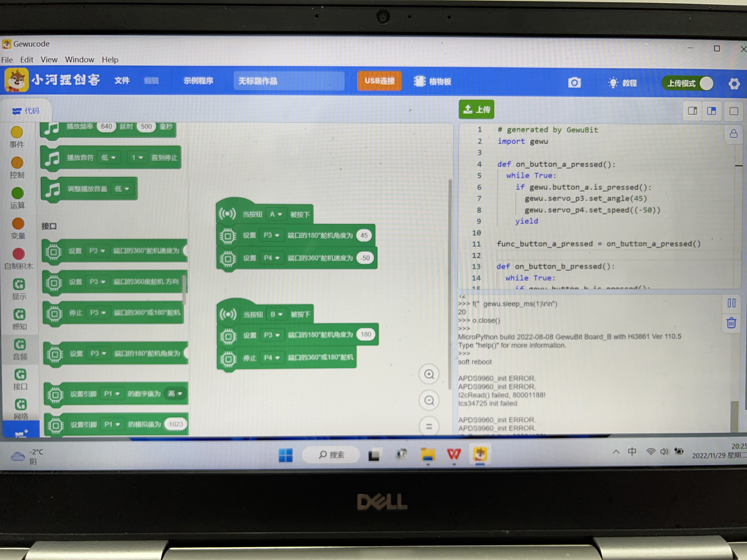747x560 pixels.
Task: Click the 上传 upload button
Action: pos(476,109)
